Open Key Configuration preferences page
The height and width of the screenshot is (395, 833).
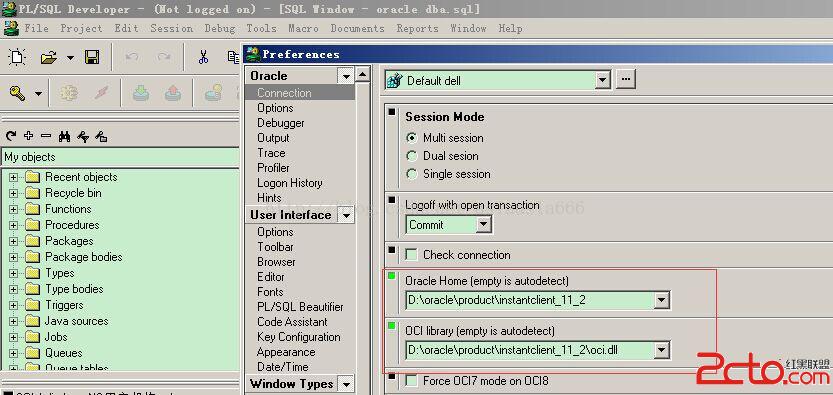[299, 337]
